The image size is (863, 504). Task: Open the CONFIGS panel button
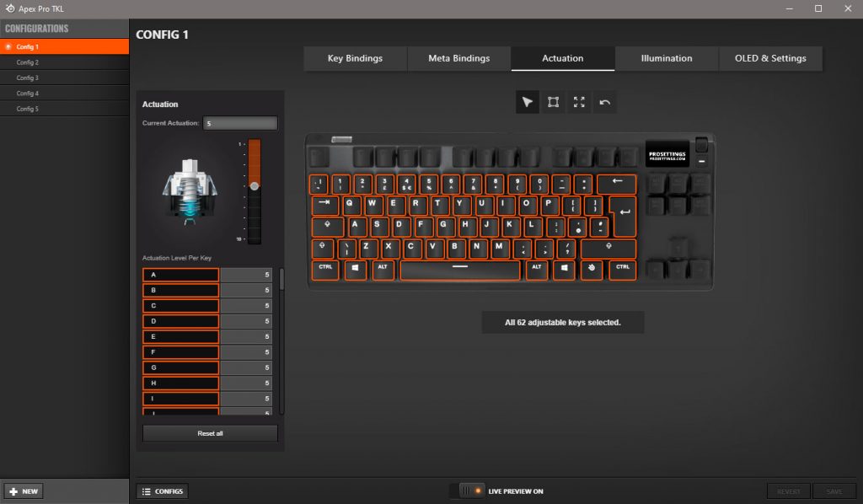[x=163, y=491]
